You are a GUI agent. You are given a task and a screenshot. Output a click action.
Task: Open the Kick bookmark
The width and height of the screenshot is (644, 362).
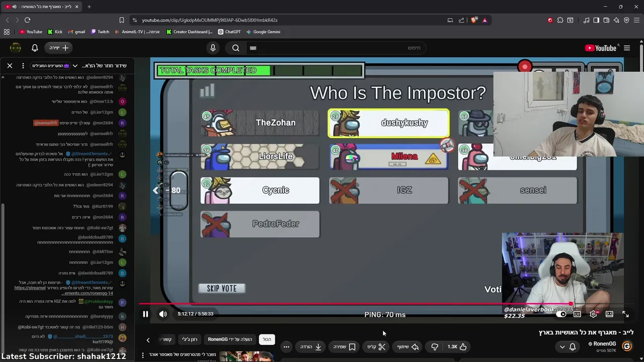(x=55, y=32)
